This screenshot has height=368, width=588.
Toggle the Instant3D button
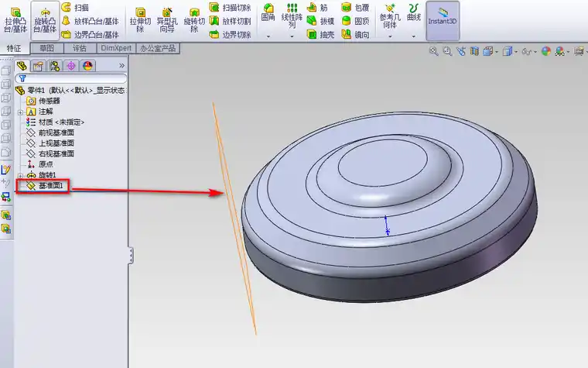point(443,21)
